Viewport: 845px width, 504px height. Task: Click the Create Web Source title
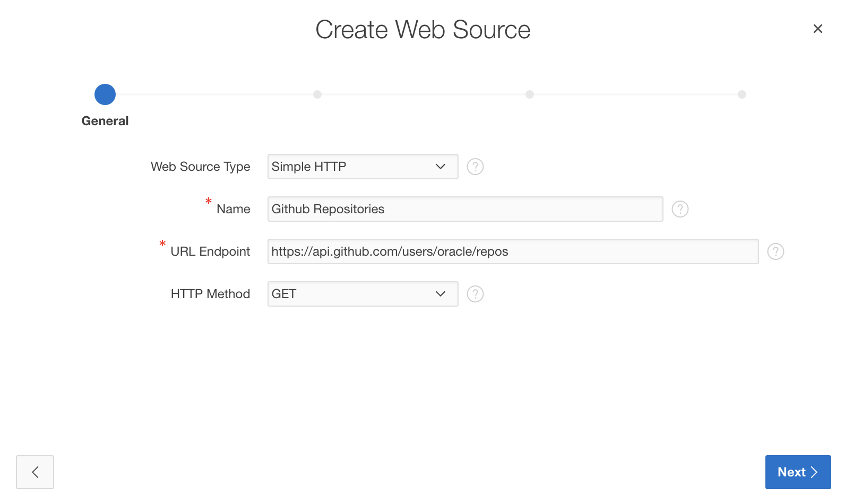(422, 30)
